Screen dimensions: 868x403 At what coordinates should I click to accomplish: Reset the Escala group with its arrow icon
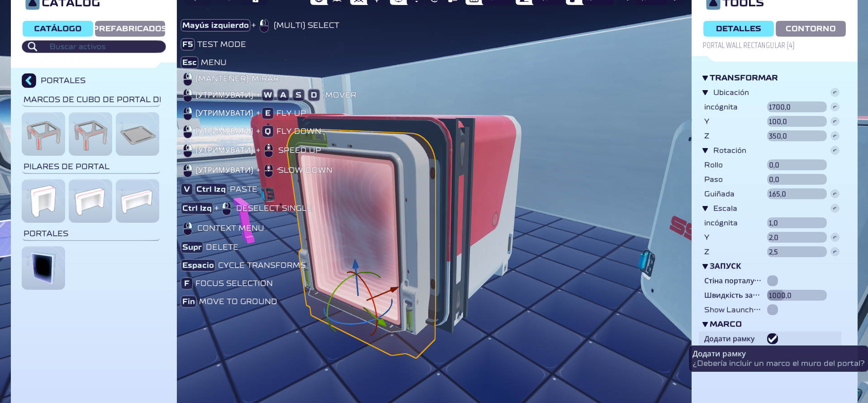pyautogui.click(x=835, y=208)
